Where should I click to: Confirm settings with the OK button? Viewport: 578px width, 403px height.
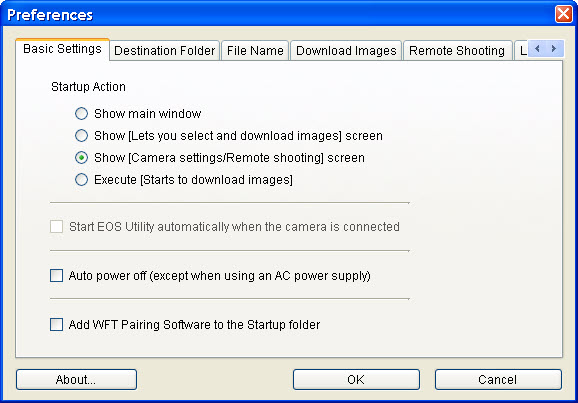(356, 379)
